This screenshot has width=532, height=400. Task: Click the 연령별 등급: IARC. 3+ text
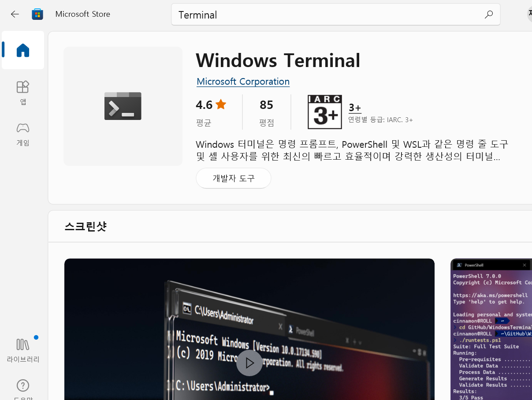coord(380,120)
